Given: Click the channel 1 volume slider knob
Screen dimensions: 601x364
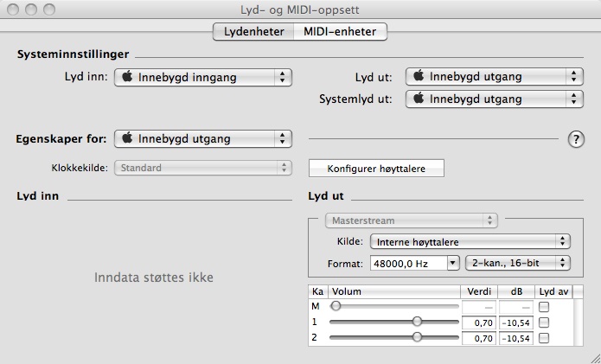Looking at the screenshot, I should tap(417, 322).
